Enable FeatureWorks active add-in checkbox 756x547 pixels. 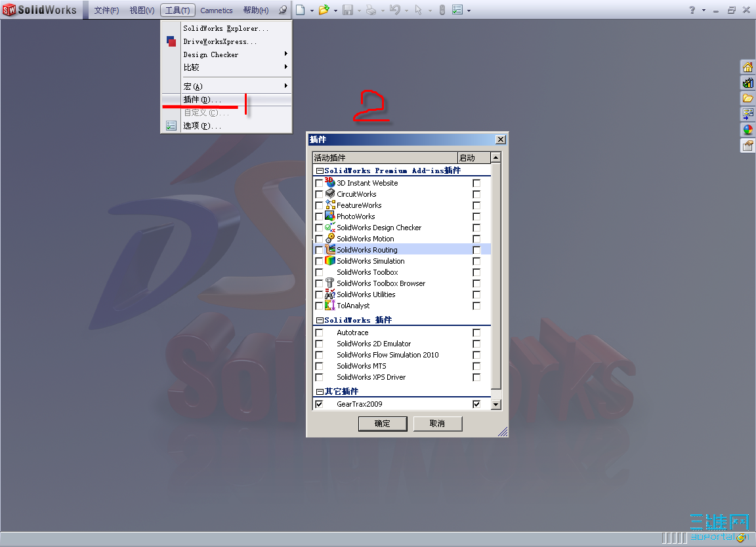point(319,205)
